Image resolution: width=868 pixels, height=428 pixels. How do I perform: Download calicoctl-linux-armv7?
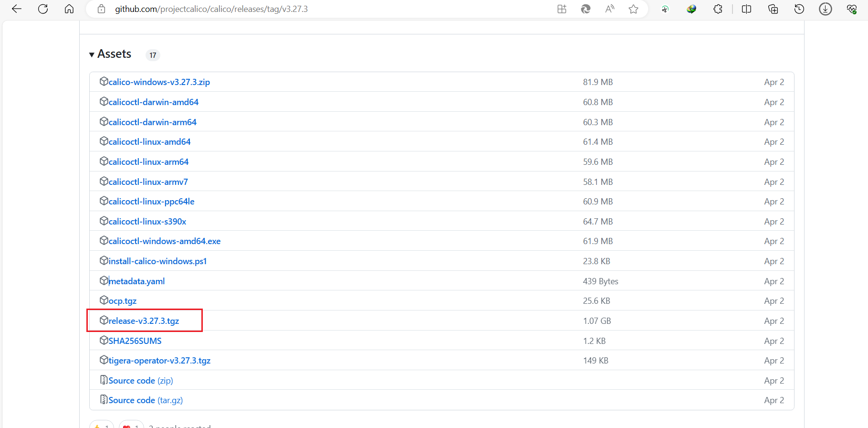[148, 182]
